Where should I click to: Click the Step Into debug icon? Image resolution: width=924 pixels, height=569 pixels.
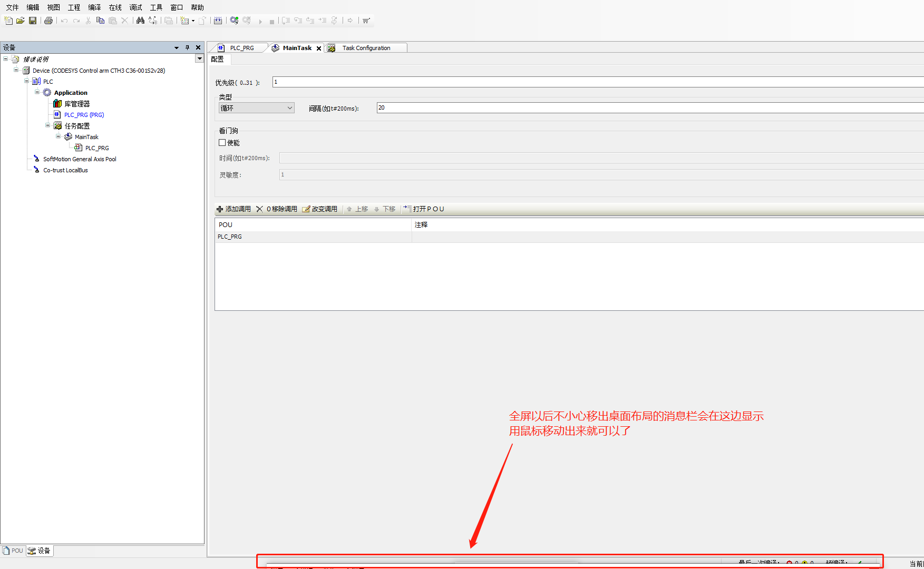pyautogui.click(x=298, y=21)
